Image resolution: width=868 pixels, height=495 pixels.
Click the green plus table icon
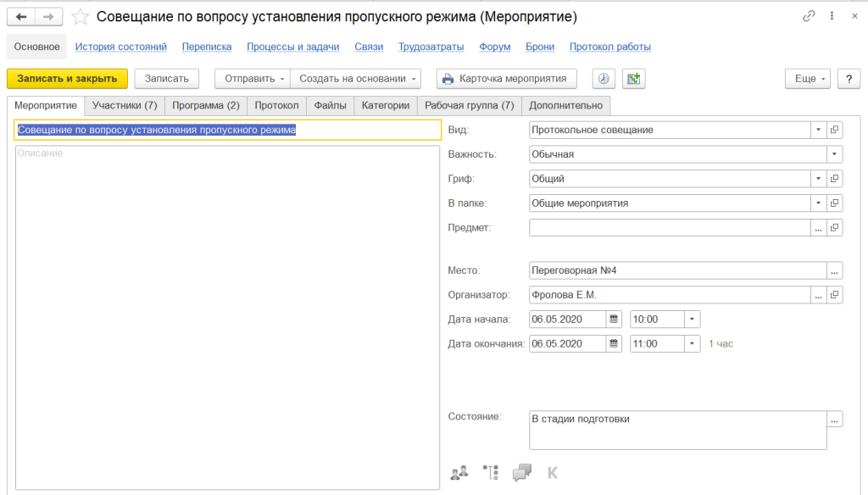point(633,78)
